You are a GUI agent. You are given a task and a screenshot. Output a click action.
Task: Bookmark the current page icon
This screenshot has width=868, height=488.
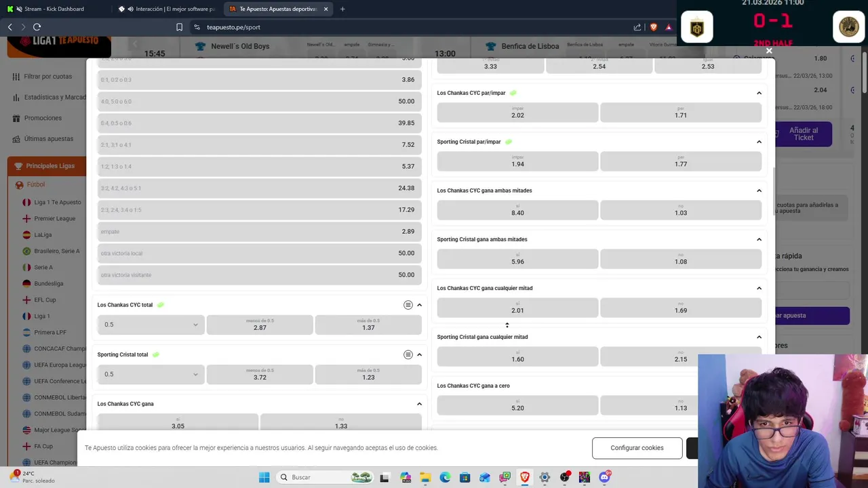pos(179,27)
